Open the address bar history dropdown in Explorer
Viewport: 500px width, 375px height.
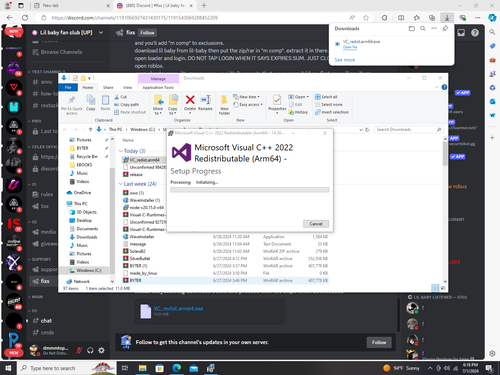[x=361, y=130]
